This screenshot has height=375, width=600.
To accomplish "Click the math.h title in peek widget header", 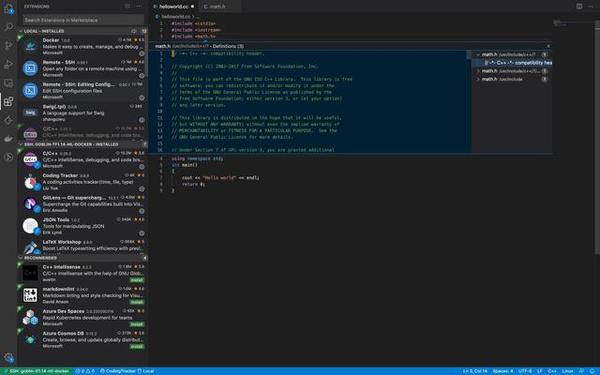I will coord(163,46).
